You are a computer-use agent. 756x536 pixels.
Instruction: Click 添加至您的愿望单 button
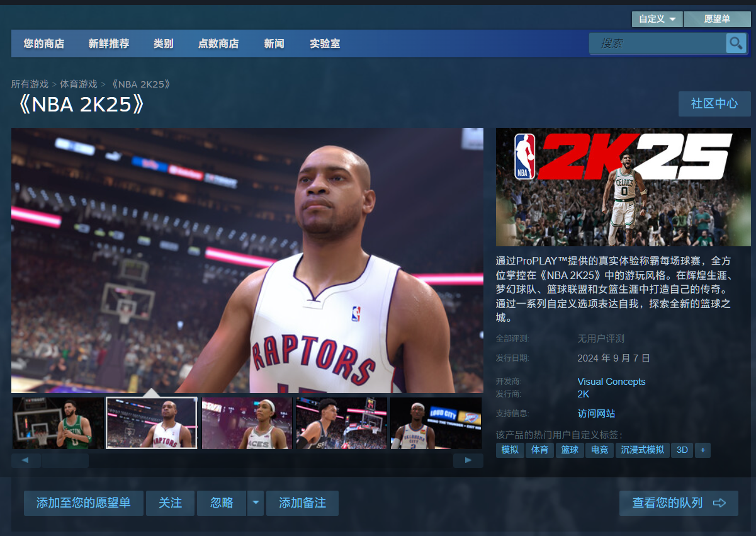84,503
